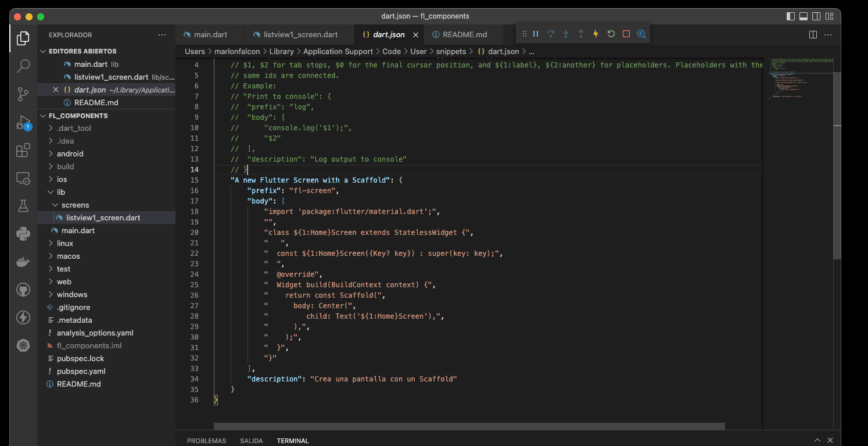Image resolution: width=868 pixels, height=446 pixels.
Task: Toggle the bottom panel layout button
Action: click(x=804, y=16)
